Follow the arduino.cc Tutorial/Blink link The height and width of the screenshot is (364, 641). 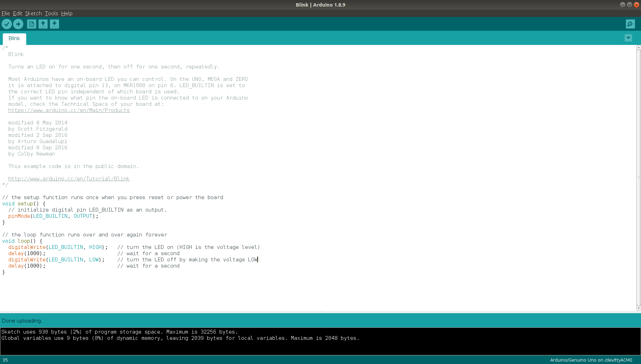(69, 179)
